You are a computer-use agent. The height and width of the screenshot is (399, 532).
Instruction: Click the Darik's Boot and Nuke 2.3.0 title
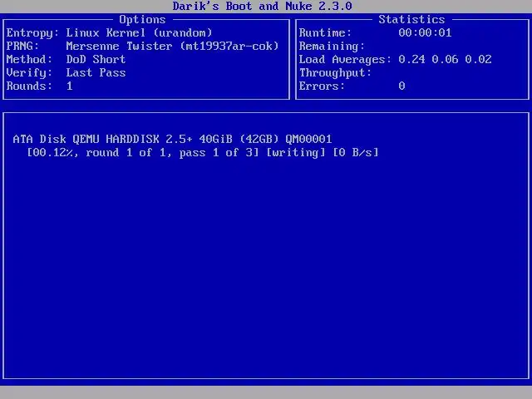point(263,6)
